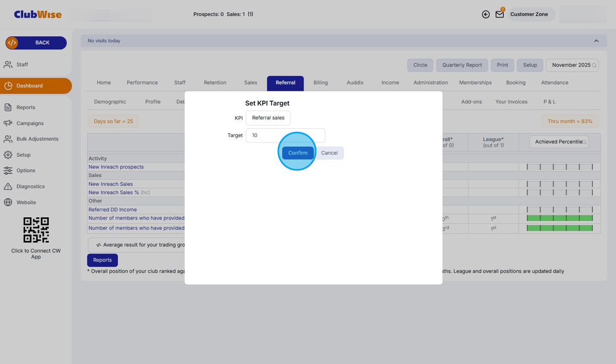Open the Staff tab in the dashboard
This screenshot has height=364, width=616.
(x=179, y=83)
